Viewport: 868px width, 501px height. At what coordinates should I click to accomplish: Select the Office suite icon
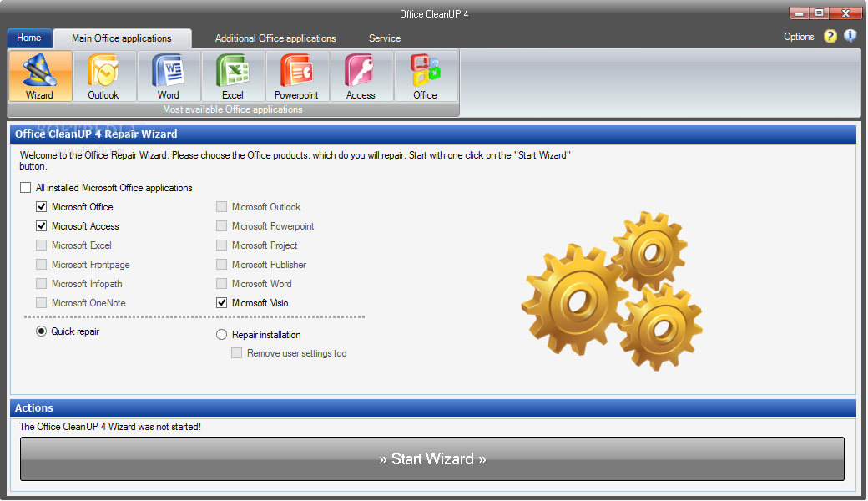(x=425, y=76)
